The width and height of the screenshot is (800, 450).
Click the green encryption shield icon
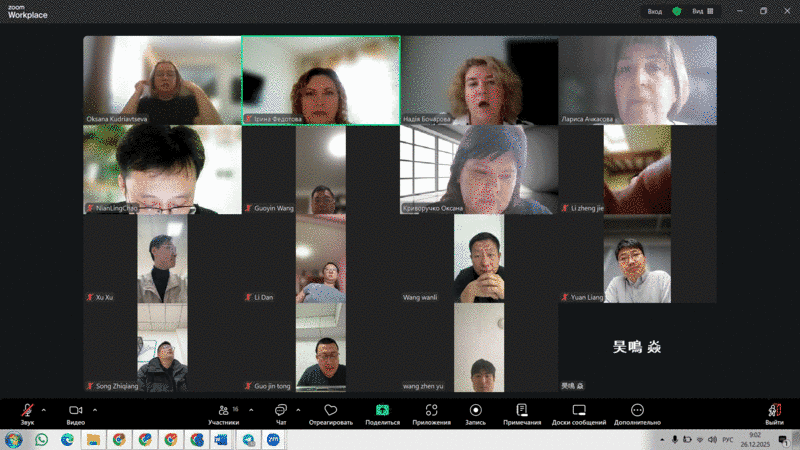pyautogui.click(x=677, y=11)
